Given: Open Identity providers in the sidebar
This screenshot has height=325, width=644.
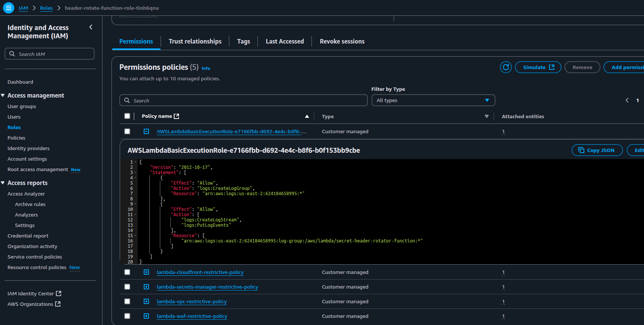Looking at the screenshot, I should point(29,148).
